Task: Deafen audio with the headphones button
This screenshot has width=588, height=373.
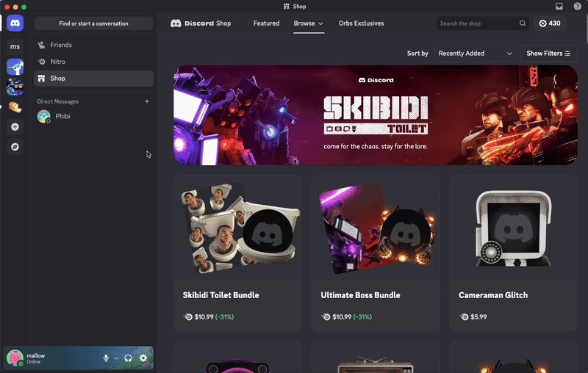Action: coord(129,358)
